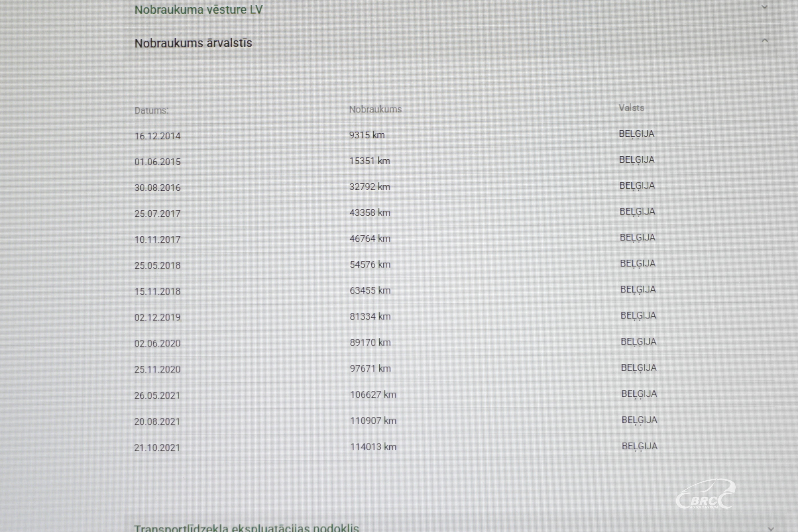
Task: Click BEĻĢIJA in the 02.12.2019 row
Action: (638, 316)
